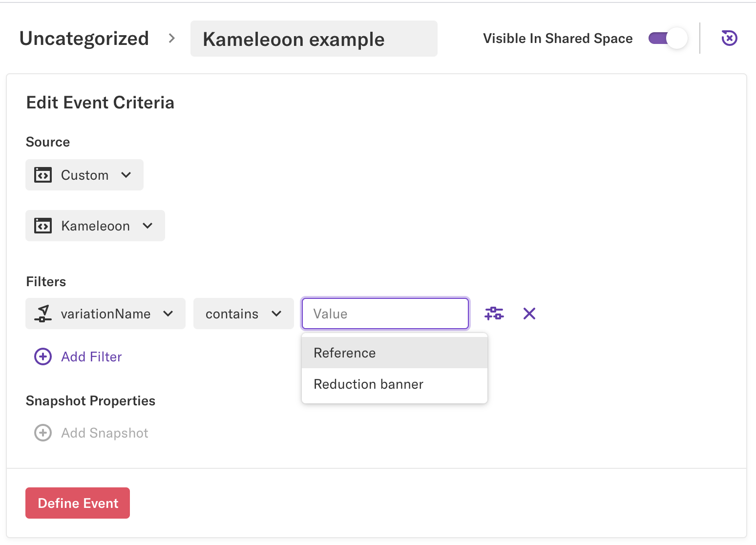Open the filter options sliders icon

point(494,314)
